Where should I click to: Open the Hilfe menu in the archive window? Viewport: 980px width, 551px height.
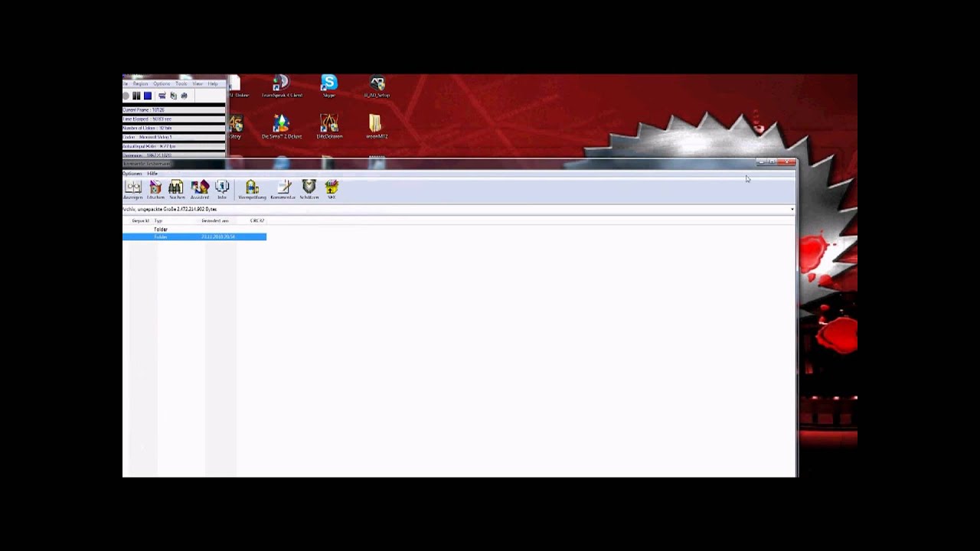[152, 174]
